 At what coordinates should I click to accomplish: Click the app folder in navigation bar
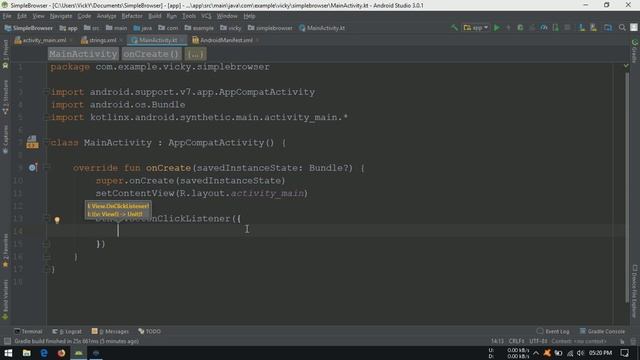point(69,28)
